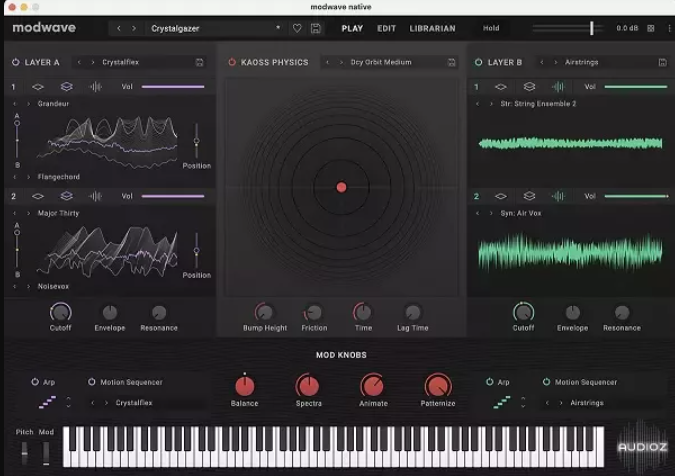This screenshot has width=675, height=476.
Task: Click Layer A oscillator 1 Vol slider
Action: [x=173, y=87]
